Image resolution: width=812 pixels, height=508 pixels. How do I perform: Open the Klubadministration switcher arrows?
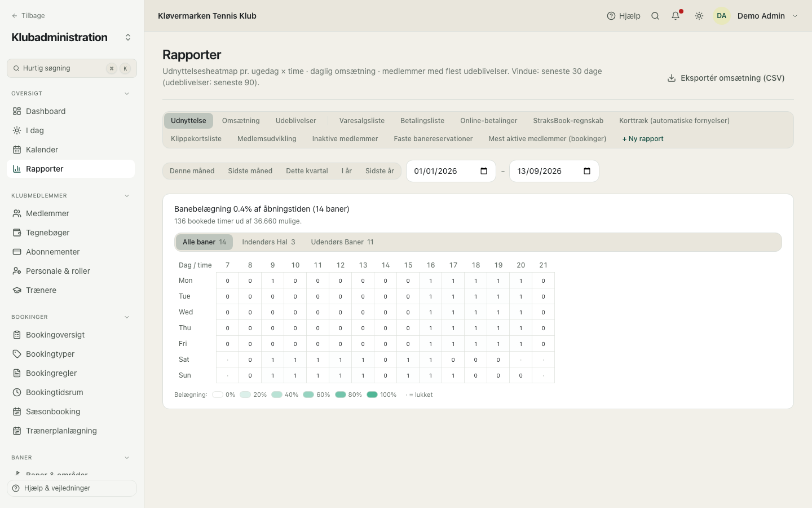click(128, 37)
